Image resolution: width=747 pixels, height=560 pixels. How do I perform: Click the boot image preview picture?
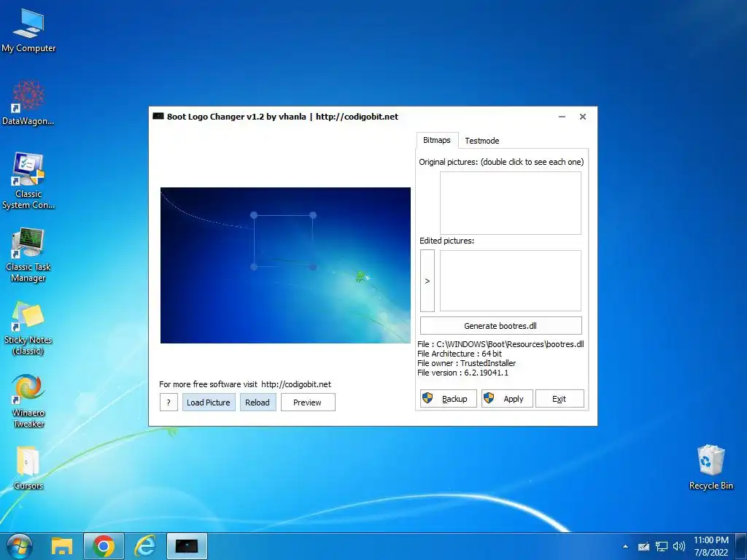point(285,265)
